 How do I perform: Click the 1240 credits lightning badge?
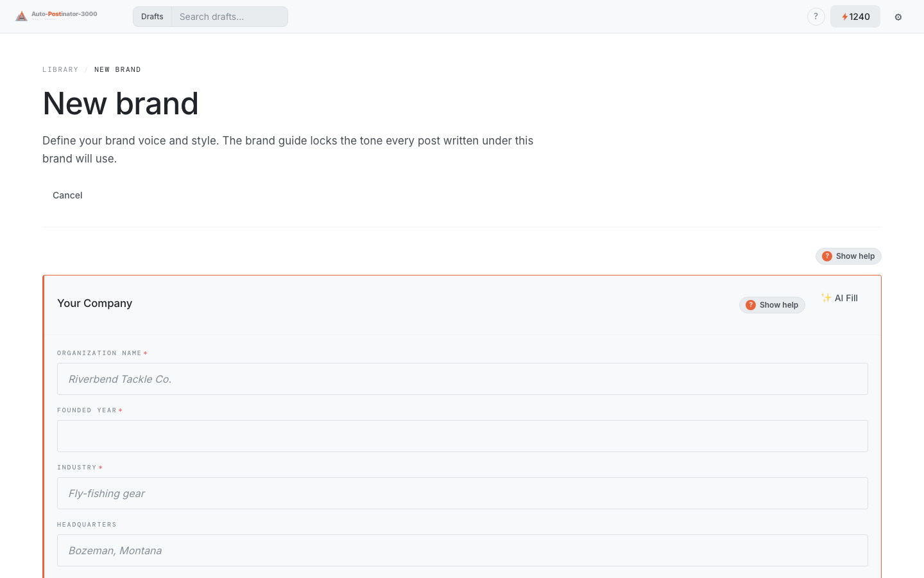tap(855, 17)
